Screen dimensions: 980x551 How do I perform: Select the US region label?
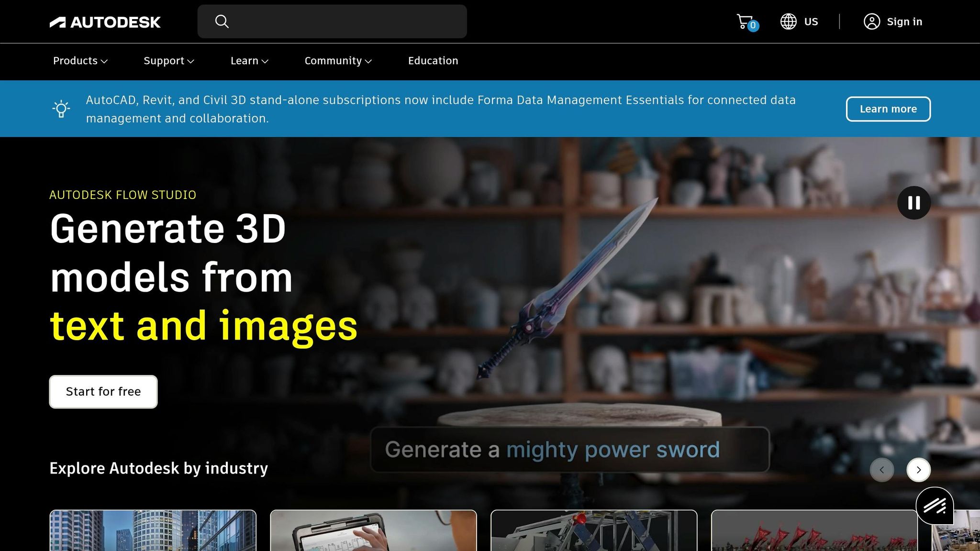pos(811,21)
